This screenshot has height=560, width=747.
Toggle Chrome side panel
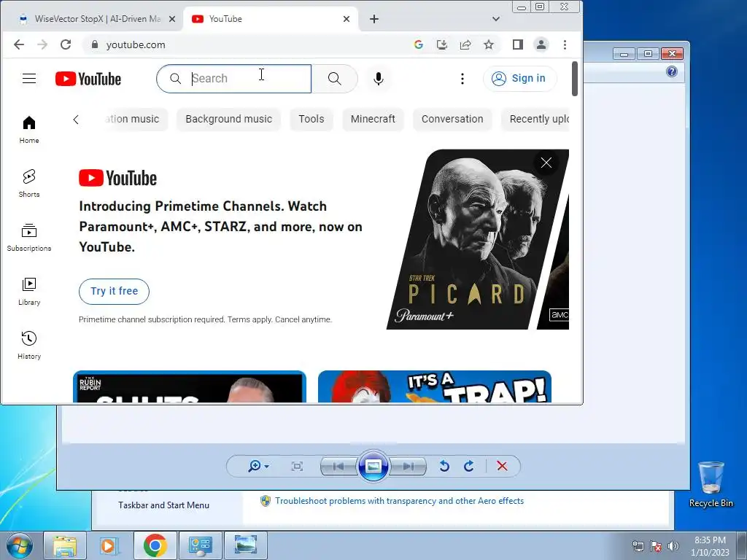[x=518, y=44]
